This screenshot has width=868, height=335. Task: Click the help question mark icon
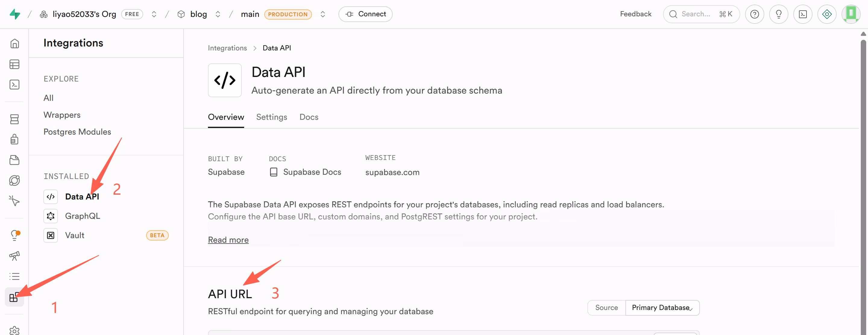tap(754, 14)
